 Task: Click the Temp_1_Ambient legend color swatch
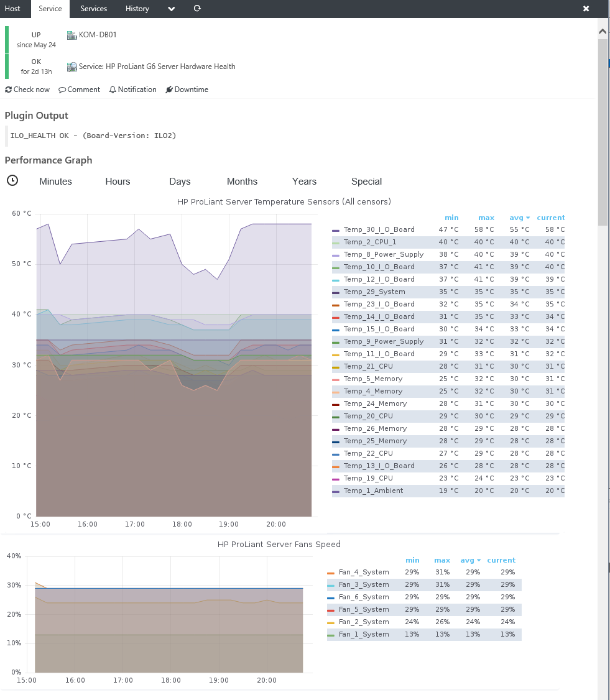[x=335, y=490]
